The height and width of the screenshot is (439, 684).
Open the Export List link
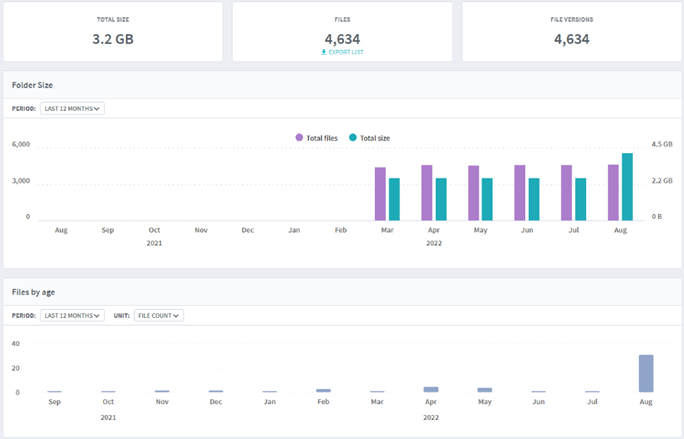tap(345, 52)
